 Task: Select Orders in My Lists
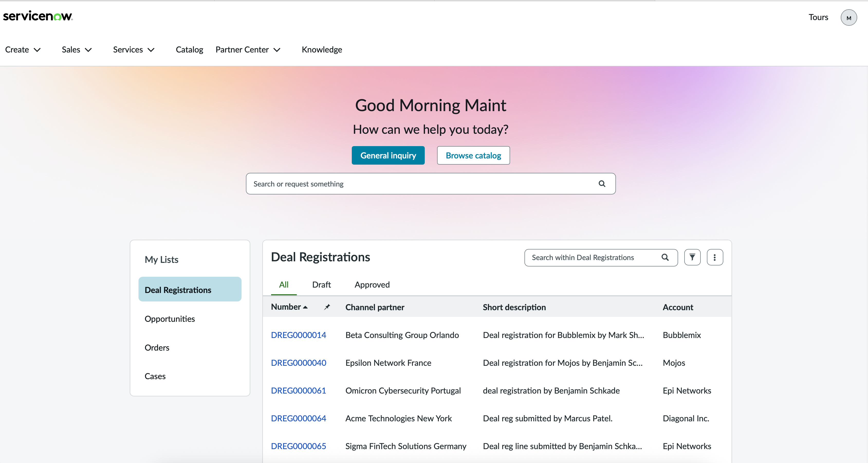157,348
